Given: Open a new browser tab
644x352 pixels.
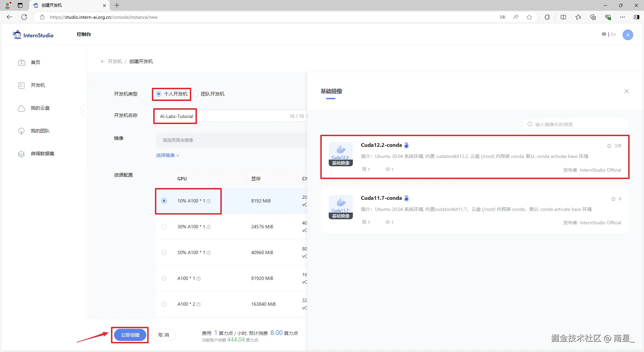Looking at the screenshot, I should point(117,5).
